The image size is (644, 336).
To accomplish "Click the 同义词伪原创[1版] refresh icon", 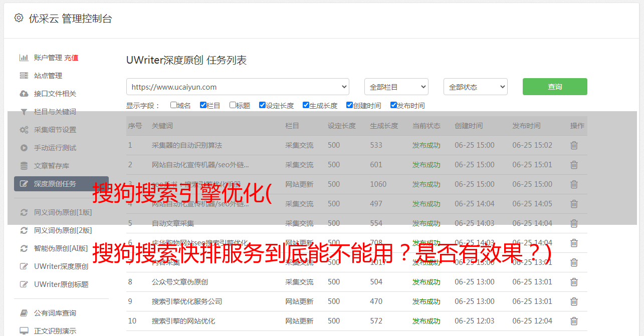I will [24, 212].
